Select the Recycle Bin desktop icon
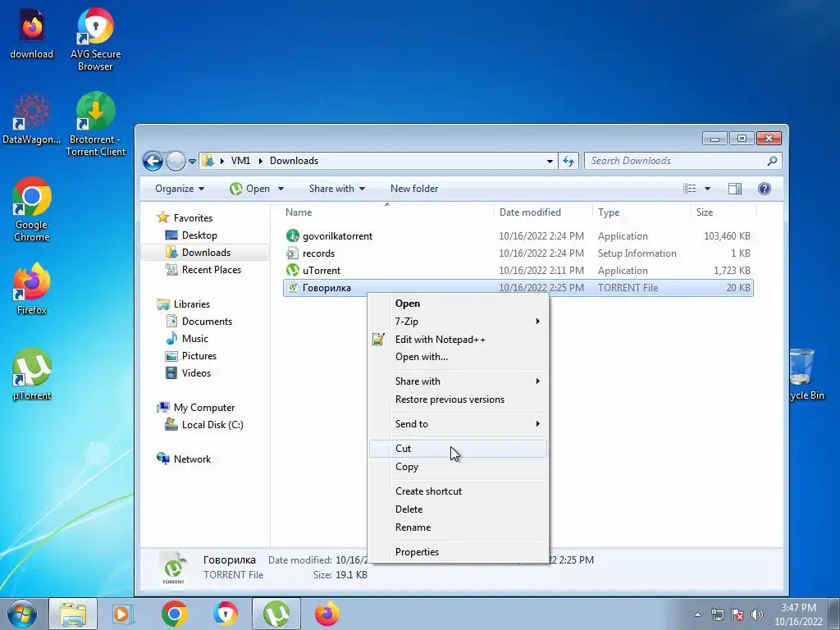Viewport: 840px width, 630px height. click(x=806, y=374)
